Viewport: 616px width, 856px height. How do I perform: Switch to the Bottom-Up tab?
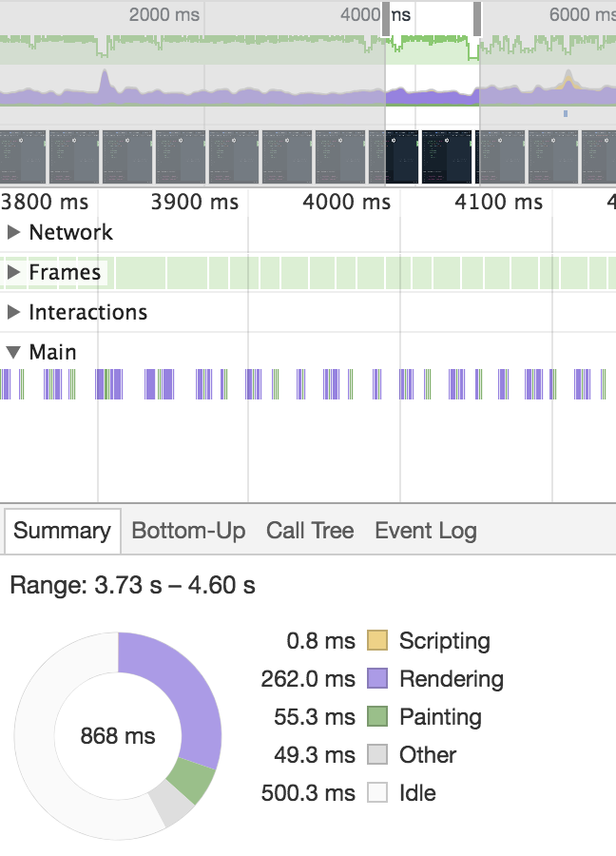(187, 531)
